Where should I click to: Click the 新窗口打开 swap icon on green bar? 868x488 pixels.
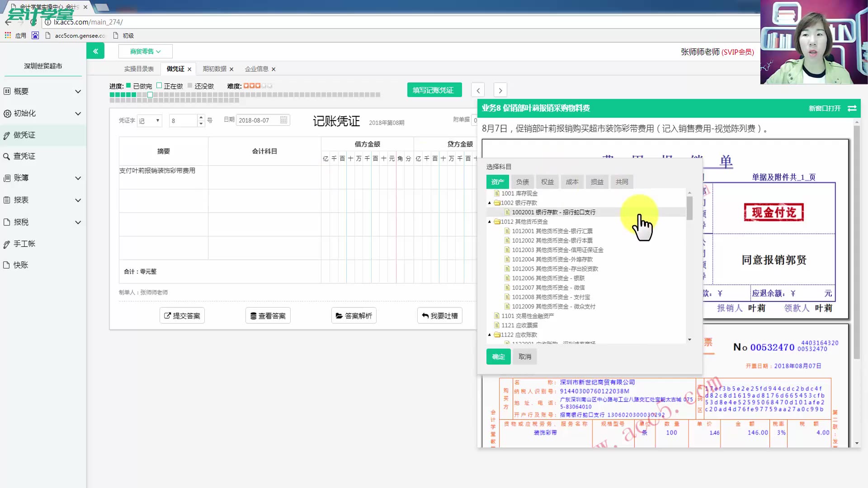tap(853, 108)
